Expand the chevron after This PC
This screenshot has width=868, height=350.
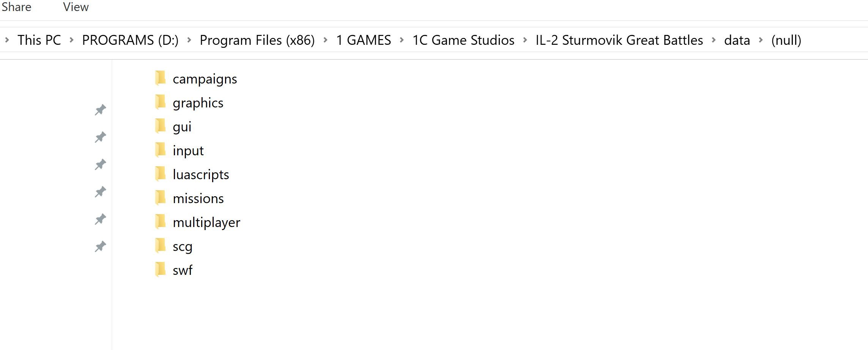point(71,40)
